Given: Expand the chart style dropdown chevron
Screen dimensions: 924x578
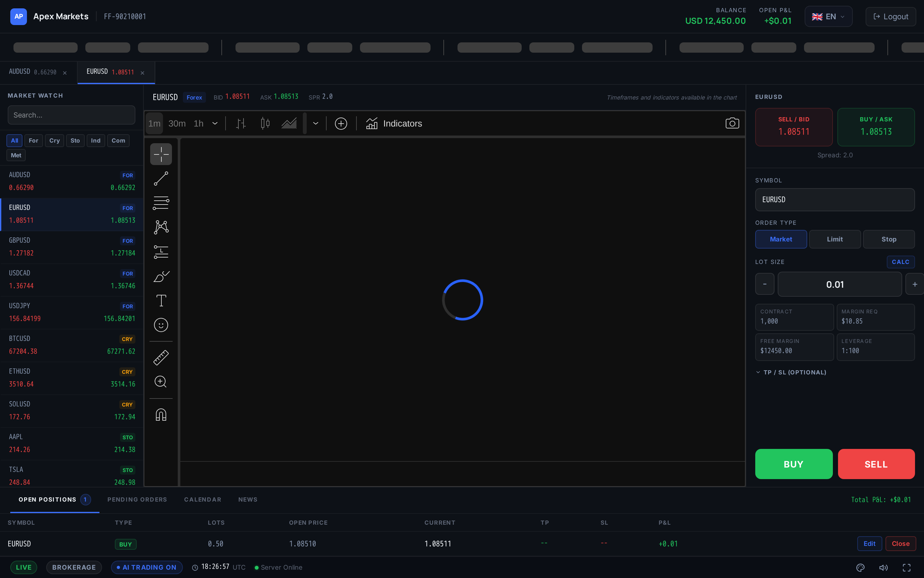Looking at the screenshot, I should 316,124.
